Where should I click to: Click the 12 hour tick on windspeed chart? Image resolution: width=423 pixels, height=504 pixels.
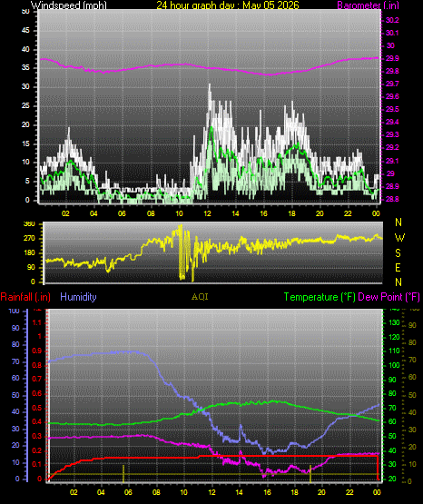(x=207, y=213)
